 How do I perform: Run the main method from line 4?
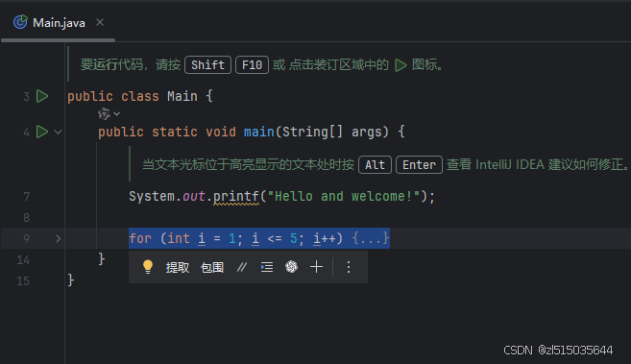click(x=42, y=132)
